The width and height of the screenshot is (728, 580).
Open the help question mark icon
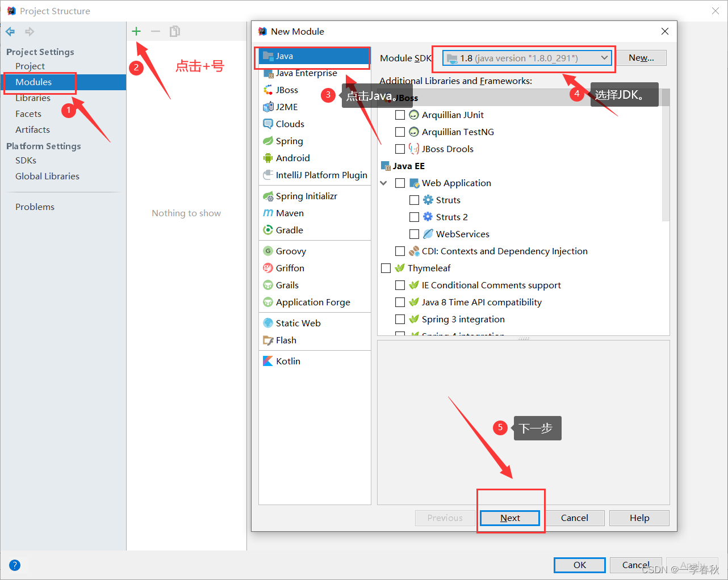(14, 565)
